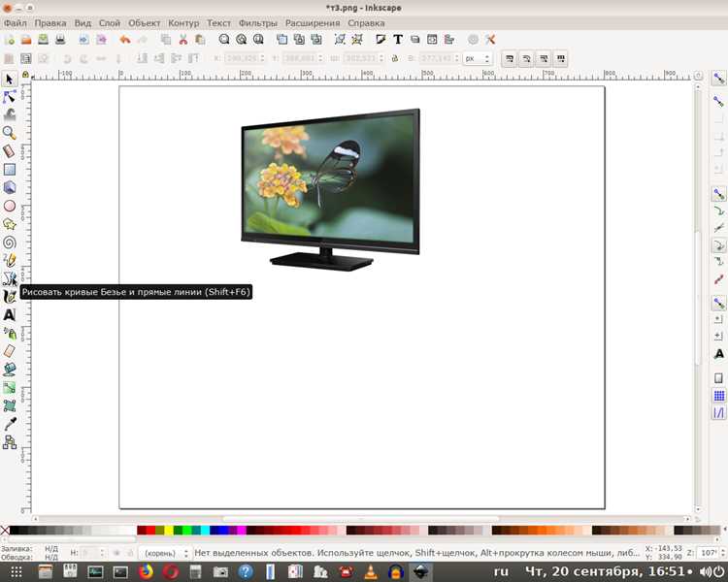728x582 pixels.
Task: Click the Undo arrow icon
Action: click(x=124, y=40)
